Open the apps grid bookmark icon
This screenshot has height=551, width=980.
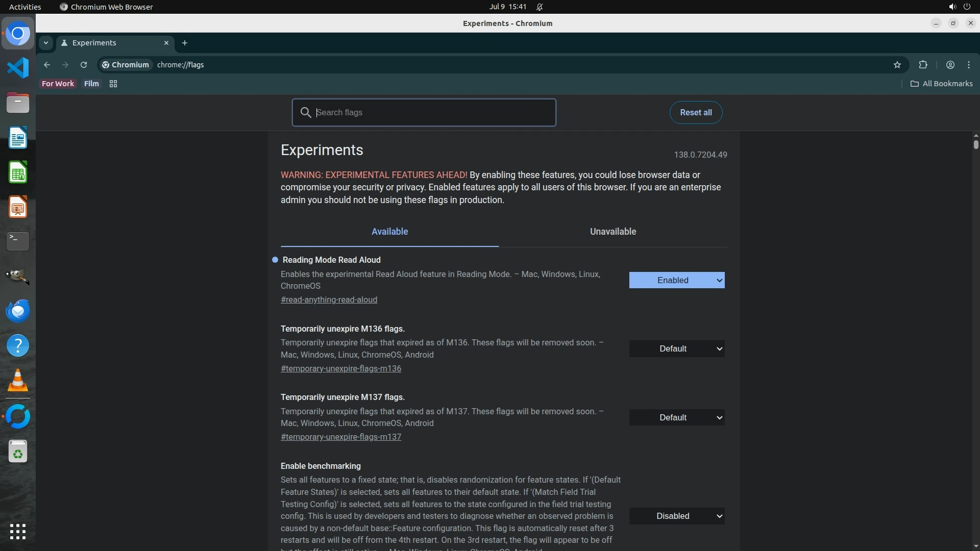point(113,84)
